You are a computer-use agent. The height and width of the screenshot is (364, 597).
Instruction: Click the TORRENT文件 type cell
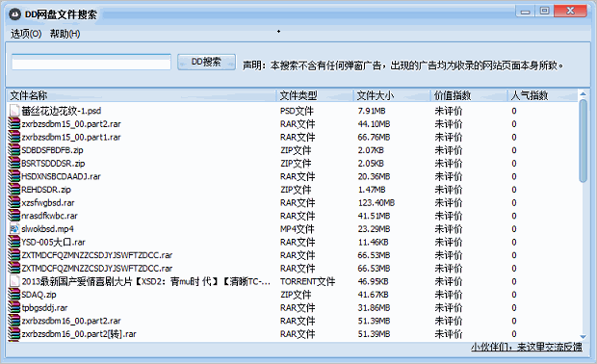(x=307, y=282)
